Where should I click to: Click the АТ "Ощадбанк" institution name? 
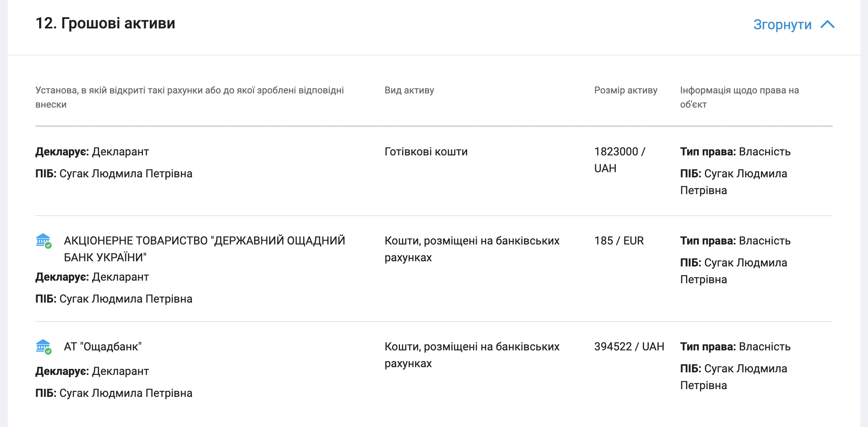click(102, 347)
